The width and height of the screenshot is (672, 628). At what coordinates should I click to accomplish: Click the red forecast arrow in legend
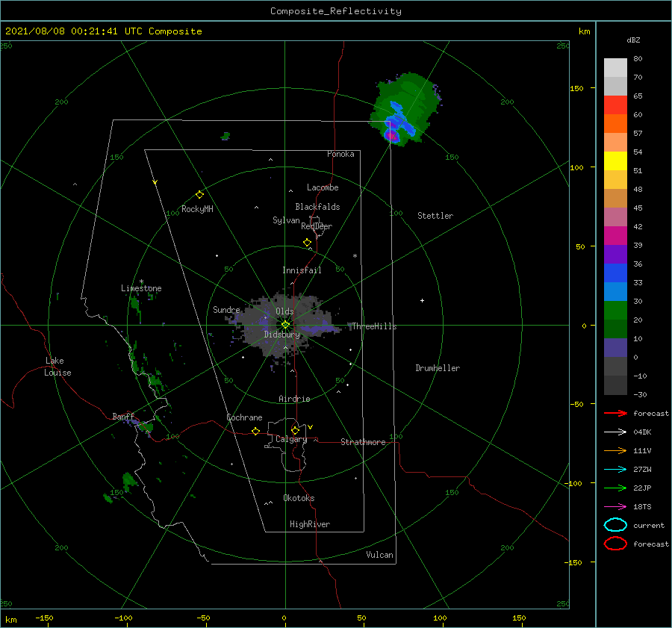coord(615,413)
